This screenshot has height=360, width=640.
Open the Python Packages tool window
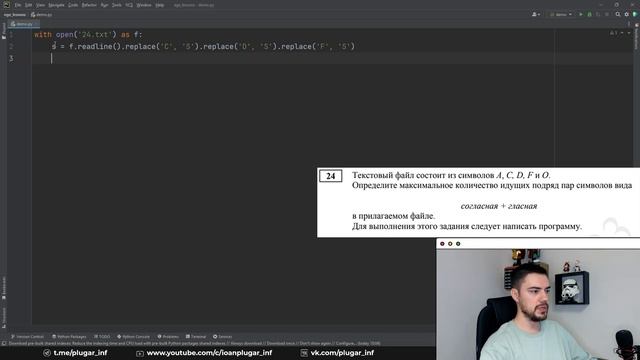[69, 337]
